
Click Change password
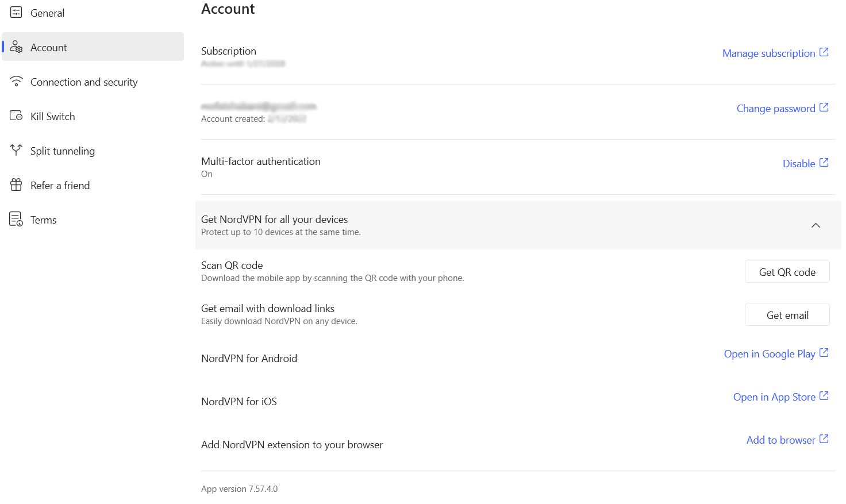click(x=776, y=108)
